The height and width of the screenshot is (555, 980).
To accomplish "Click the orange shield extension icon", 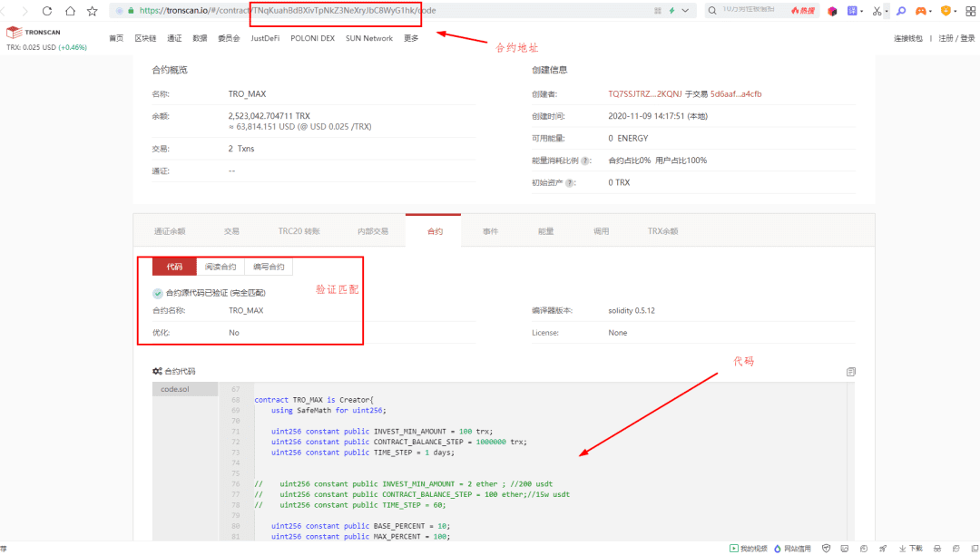I will click(x=946, y=11).
